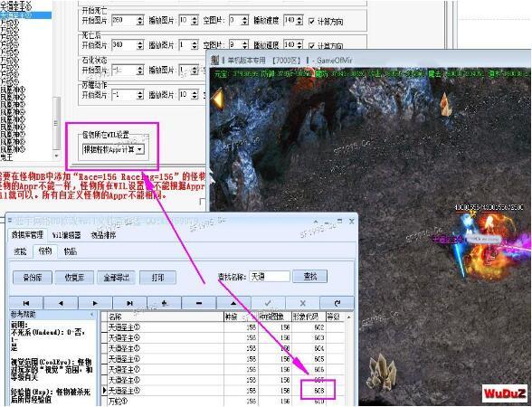Jump to last record in navigator
Screen dimensions: 532x407
pyautogui.click(x=130, y=303)
